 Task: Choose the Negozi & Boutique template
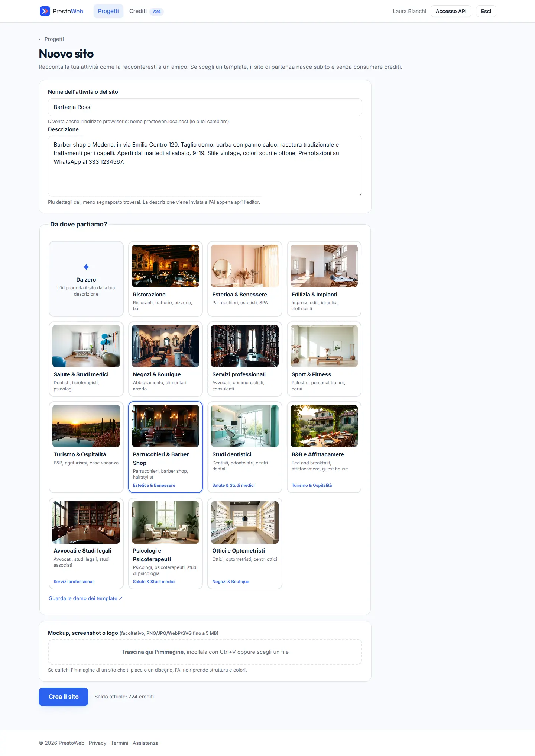click(x=165, y=359)
